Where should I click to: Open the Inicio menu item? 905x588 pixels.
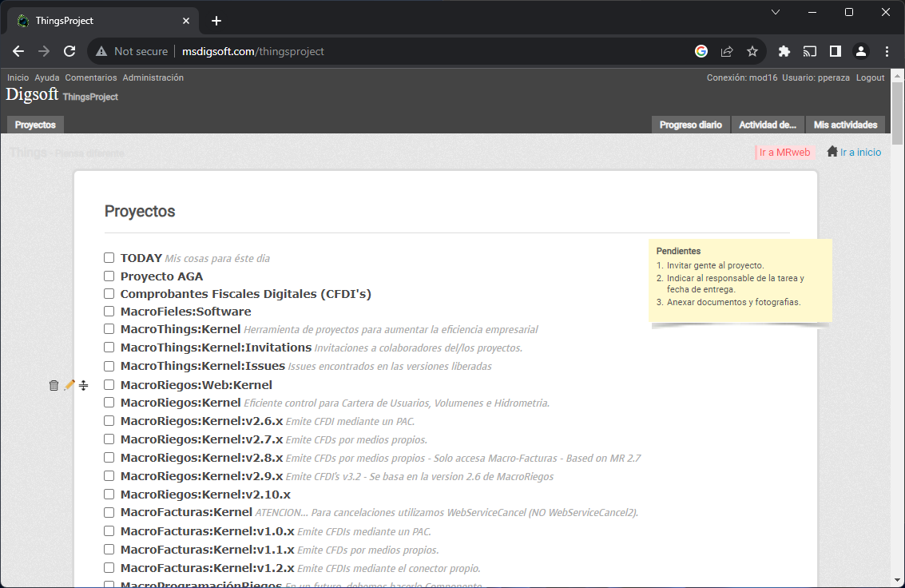[x=18, y=77]
